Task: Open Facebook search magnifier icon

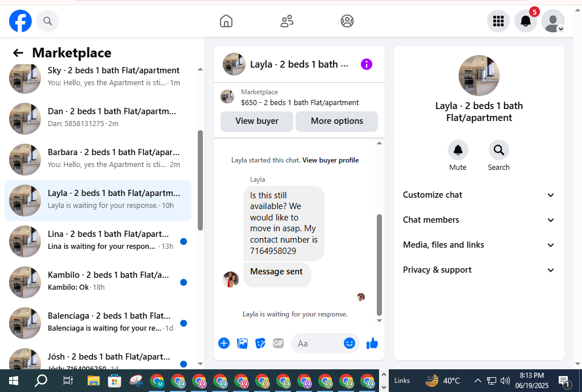Action: (48, 21)
